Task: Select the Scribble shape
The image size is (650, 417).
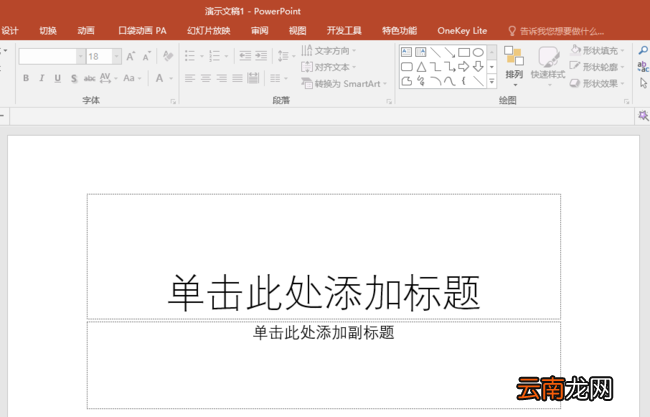Action: 421,81
